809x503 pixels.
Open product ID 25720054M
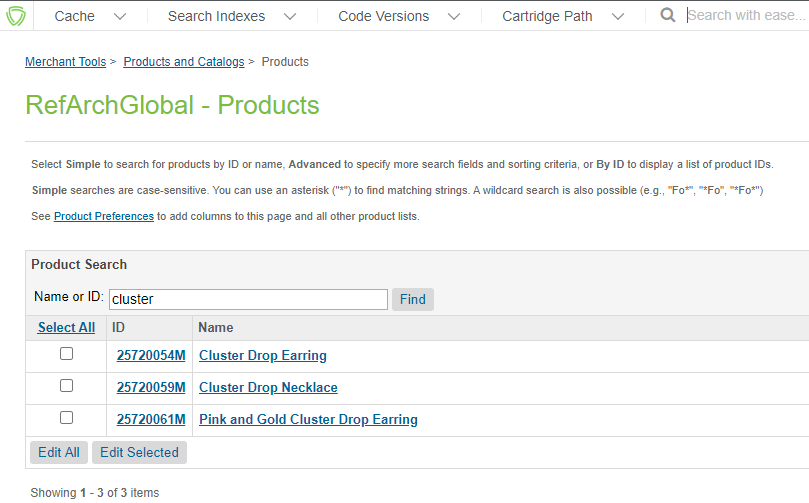pyautogui.click(x=151, y=355)
